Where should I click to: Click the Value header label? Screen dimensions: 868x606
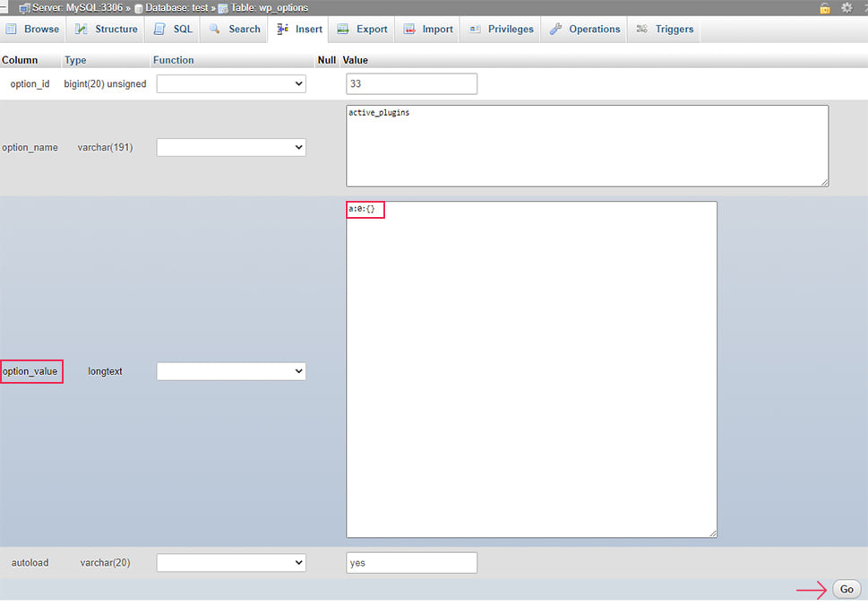(356, 60)
